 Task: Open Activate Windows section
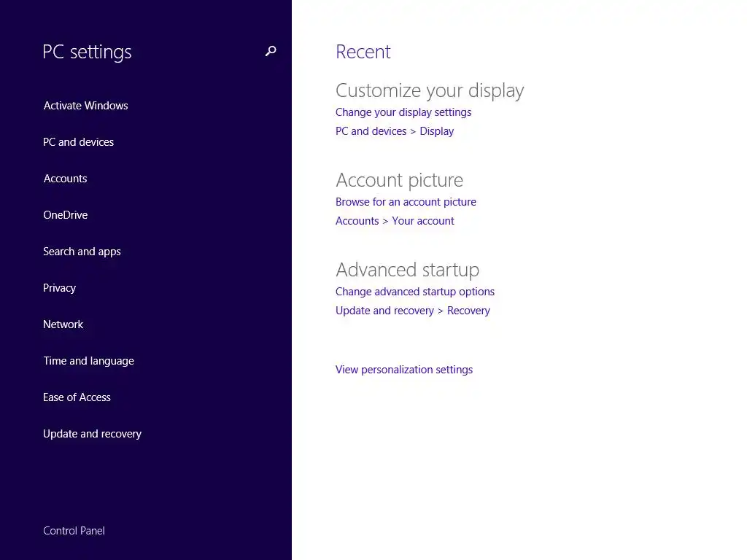(x=86, y=105)
